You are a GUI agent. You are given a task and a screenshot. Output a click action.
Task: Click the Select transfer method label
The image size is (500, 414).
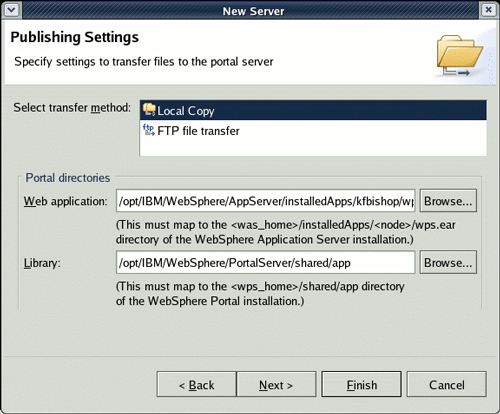point(72,108)
